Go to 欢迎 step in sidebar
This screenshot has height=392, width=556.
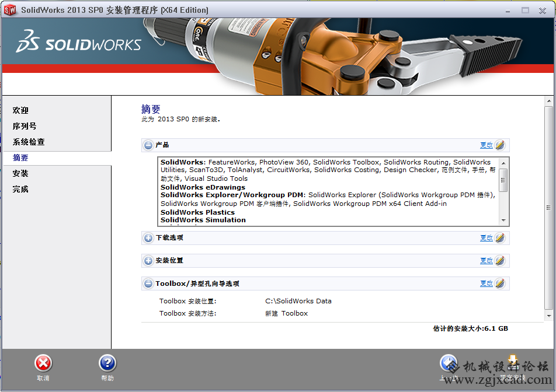pos(20,110)
